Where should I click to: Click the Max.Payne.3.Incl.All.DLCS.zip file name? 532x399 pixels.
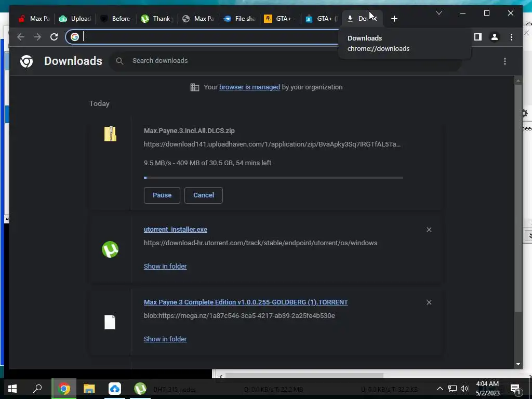[x=189, y=130]
